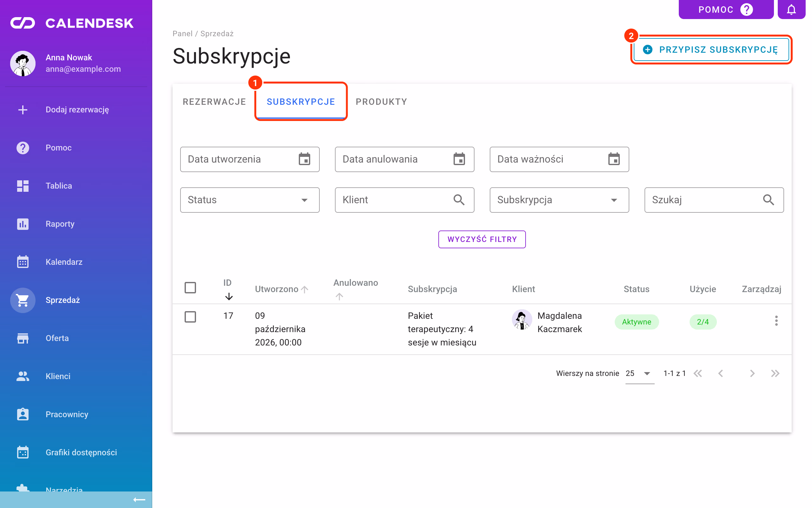Open the Grafiki dostępności calendar icon
The height and width of the screenshot is (508, 812).
[23, 452]
